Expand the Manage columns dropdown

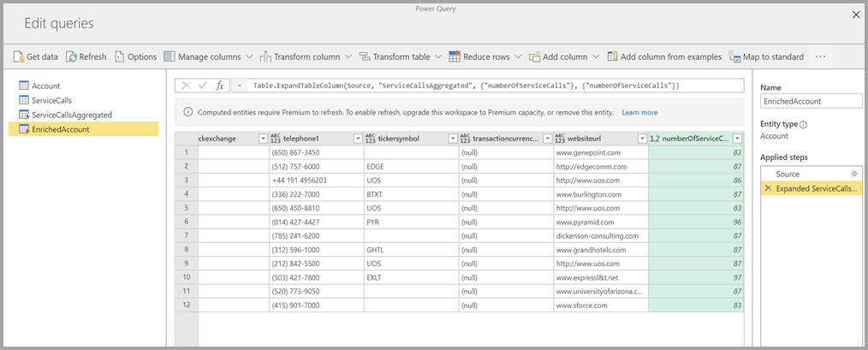(249, 56)
